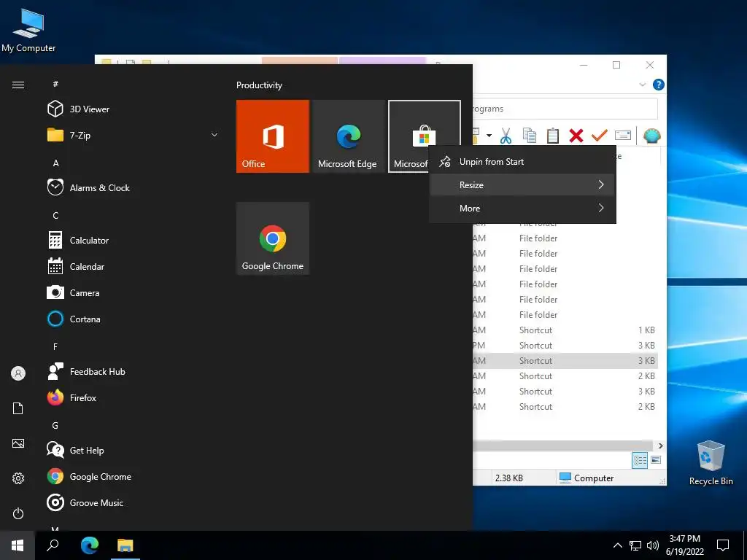
Task: Click the horizontal scrollbar right arrow
Action: 660,446
